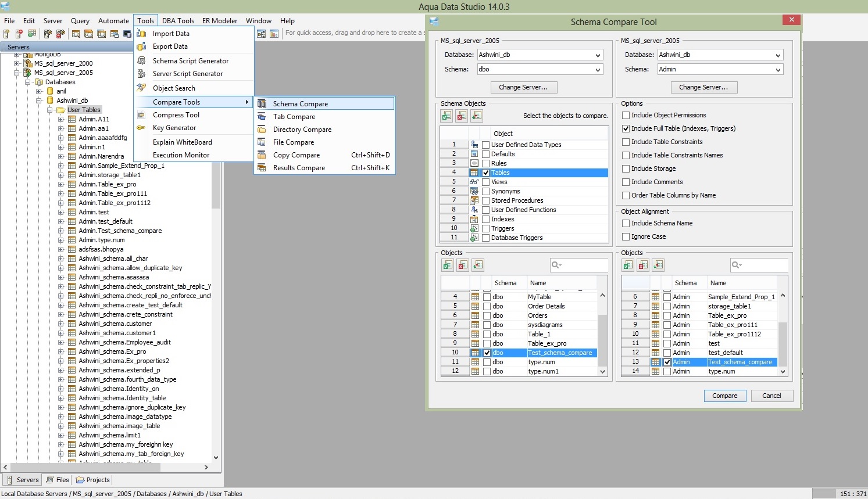Open the ER Modeler menu
Image resolution: width=868 pixels, height=499 pixels.
click(220, 20)
